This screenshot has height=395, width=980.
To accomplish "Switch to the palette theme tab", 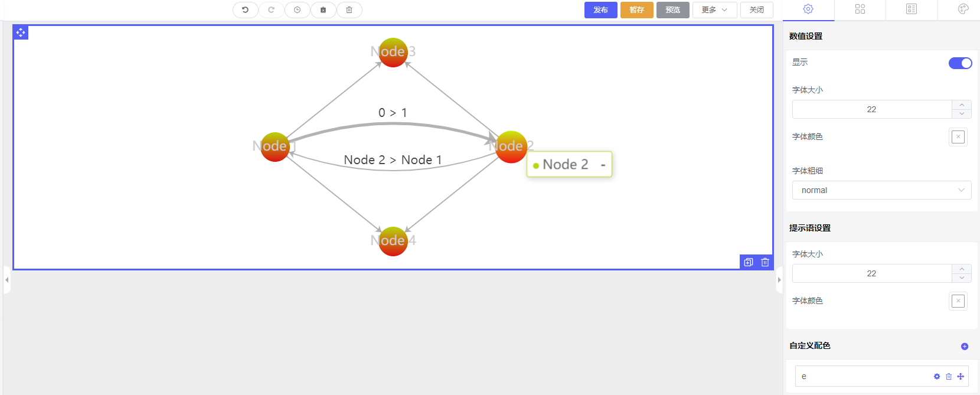I will [x=963, y=9].
